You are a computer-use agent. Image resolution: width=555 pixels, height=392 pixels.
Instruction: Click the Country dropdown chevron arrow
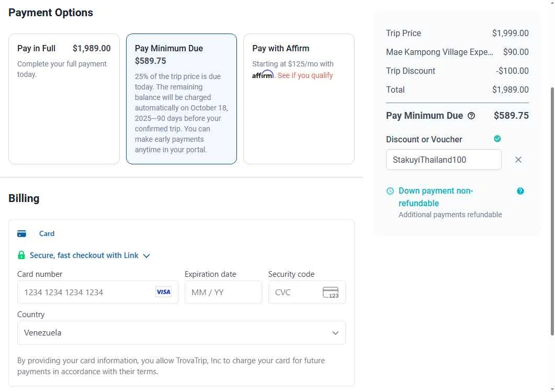click(x=335, y=333)
